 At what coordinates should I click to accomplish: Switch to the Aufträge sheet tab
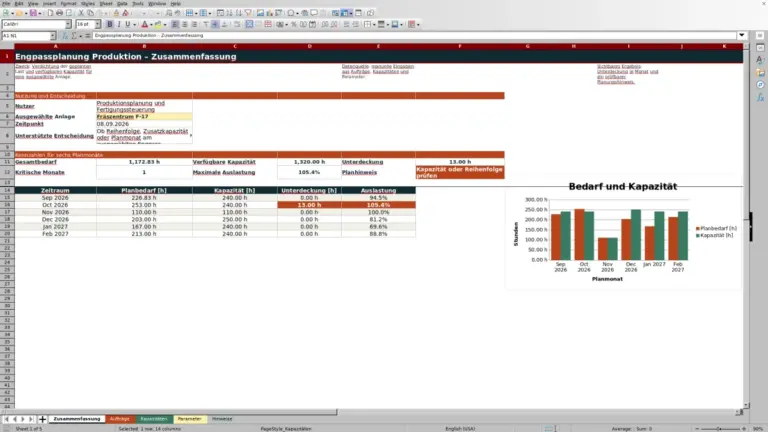[x=120, y=419]
